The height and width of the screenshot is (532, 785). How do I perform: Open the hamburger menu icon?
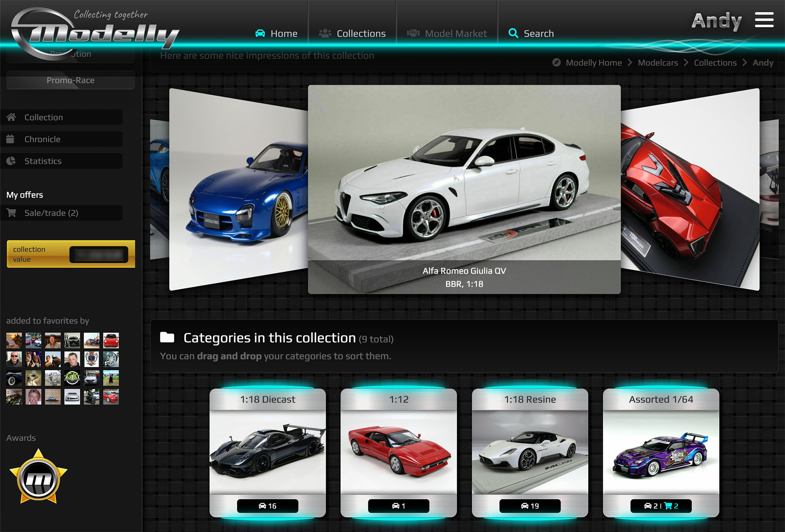tap(764, 20)
